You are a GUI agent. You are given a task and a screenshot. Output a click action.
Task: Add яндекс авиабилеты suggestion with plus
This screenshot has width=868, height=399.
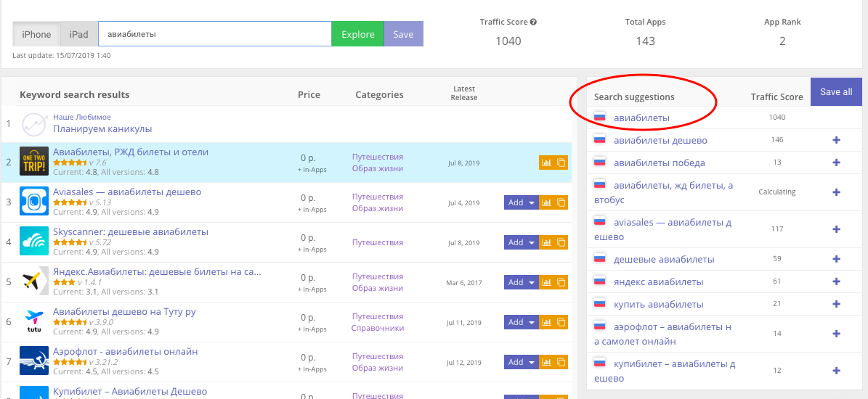[x=837, y=282]
